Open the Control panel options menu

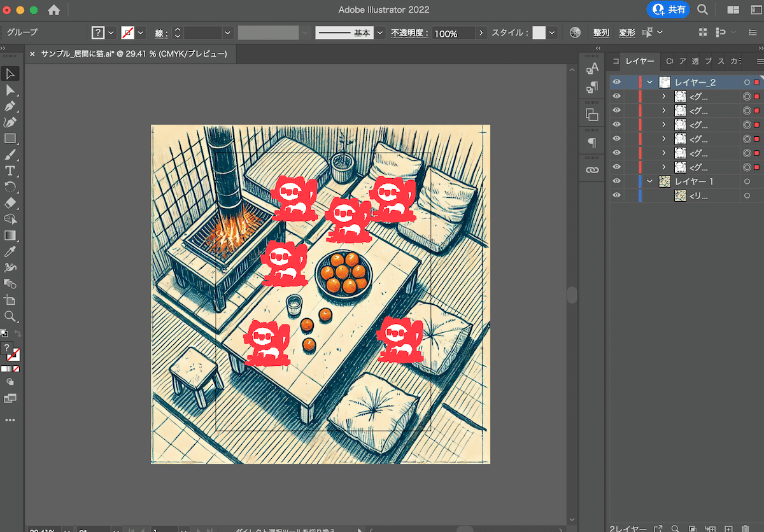pos(753,32)
